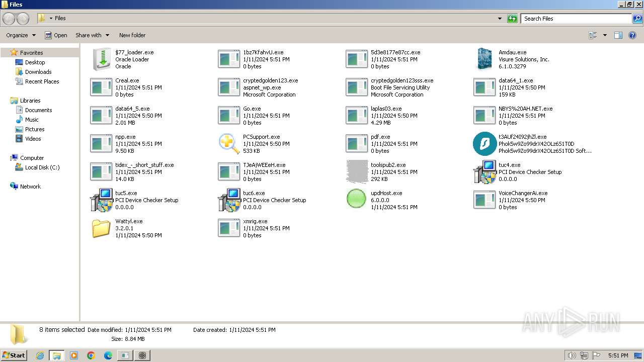Open the Share with dropdown menu
Viewport: 644px width, 362px height.
(92, 35)
